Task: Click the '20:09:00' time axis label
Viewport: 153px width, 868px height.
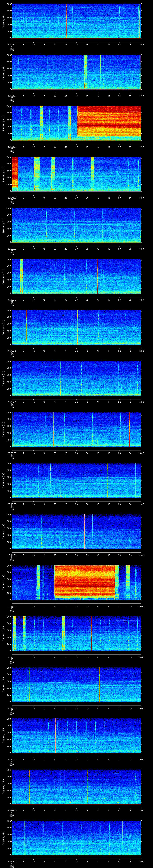Action: tap(12, 453)
